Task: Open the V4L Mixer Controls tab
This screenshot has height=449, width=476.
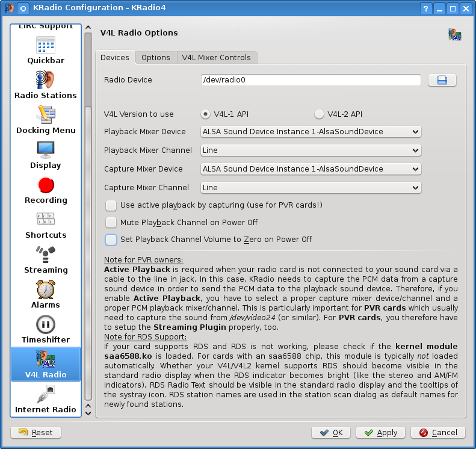Action: click(x=217, y=57)
